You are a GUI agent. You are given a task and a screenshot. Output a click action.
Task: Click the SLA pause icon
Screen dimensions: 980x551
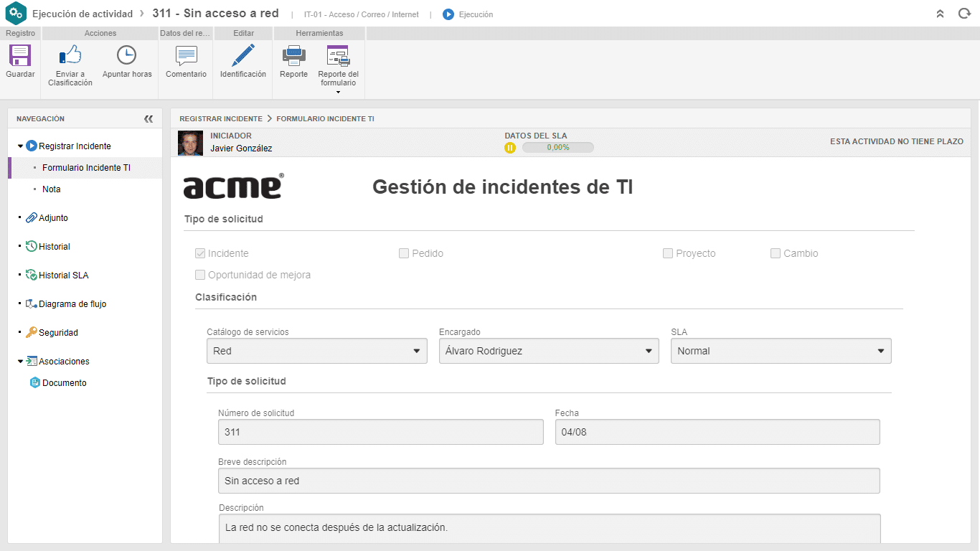(x=510, y=148)
